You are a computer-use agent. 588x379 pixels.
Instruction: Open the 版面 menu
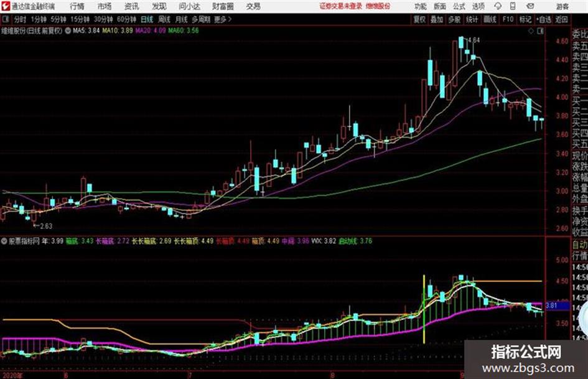(x=439, y=6)
